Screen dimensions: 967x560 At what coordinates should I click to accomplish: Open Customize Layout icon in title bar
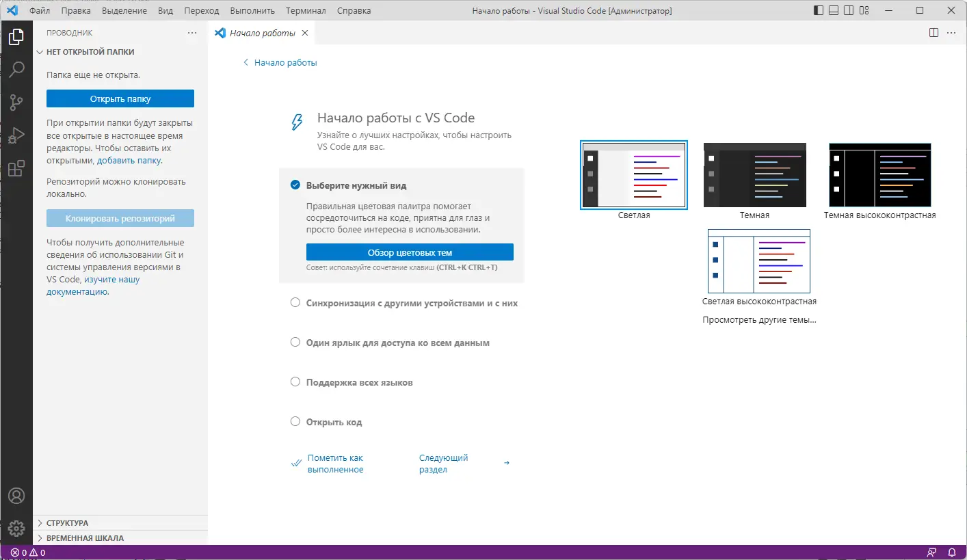864,11
